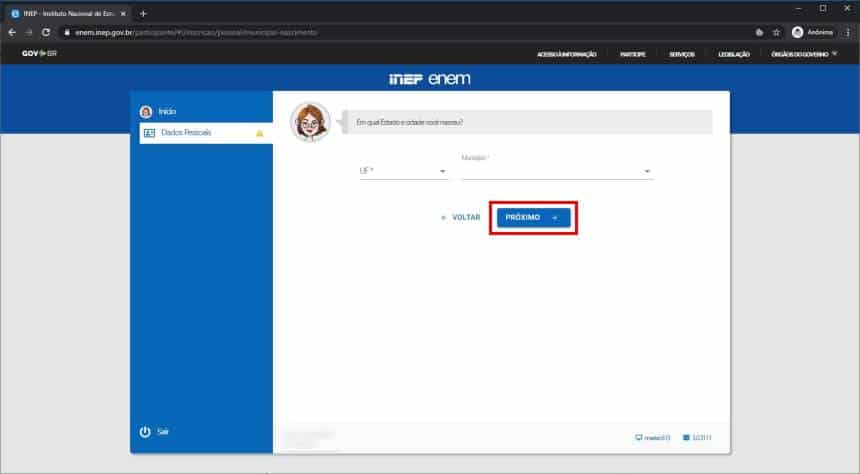Close the INEP browser tab
Screen dimensions: 860x474
coord(123,14)
